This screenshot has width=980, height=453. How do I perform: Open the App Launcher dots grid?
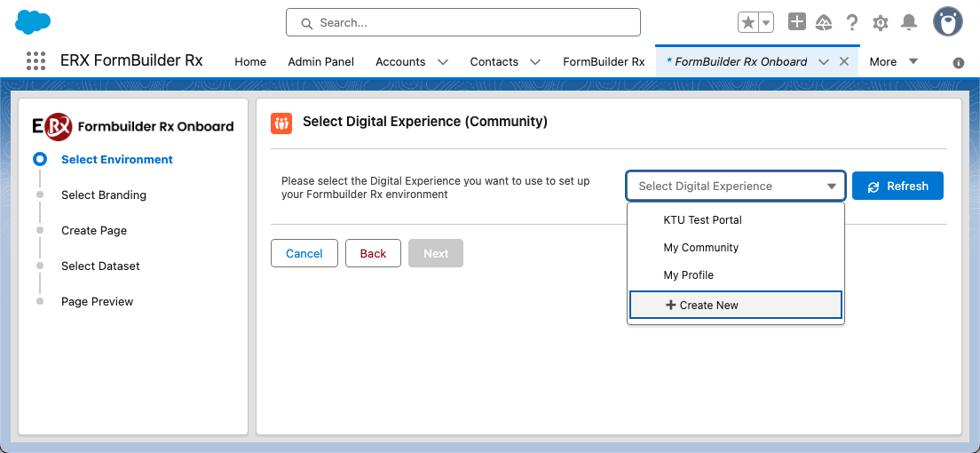point(36,60)
